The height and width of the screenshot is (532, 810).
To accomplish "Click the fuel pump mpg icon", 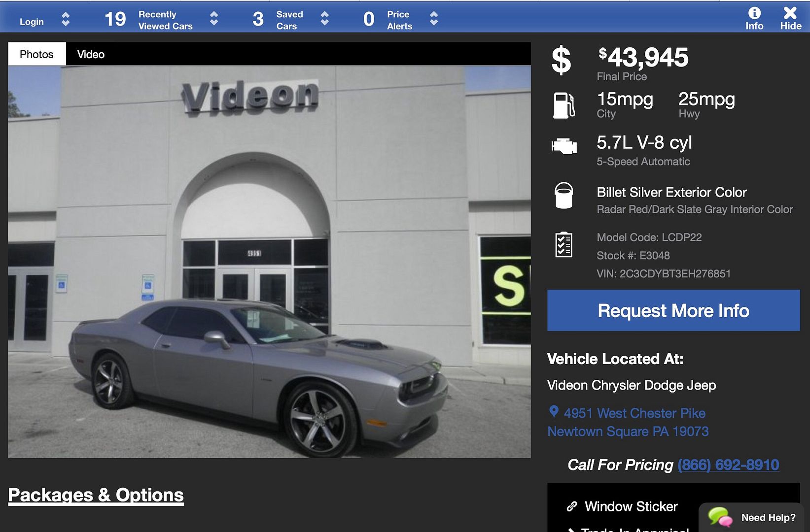I will coord(564,105).
